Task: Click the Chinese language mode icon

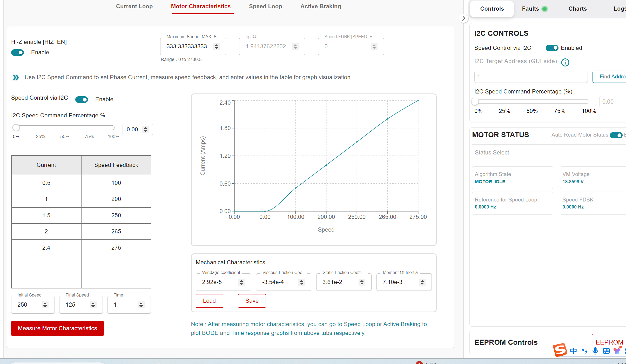Action: tap(574, 351)
